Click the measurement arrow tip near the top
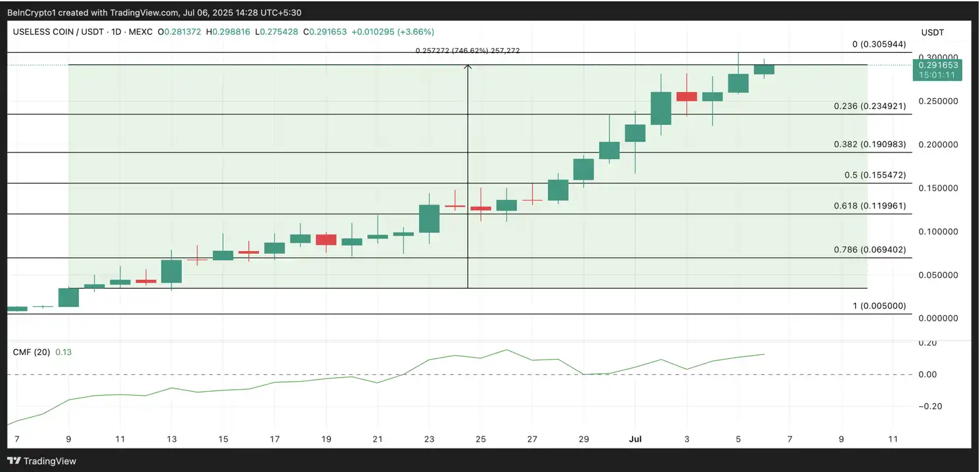The width and height of the screenshot is (980, 472). 468,66
